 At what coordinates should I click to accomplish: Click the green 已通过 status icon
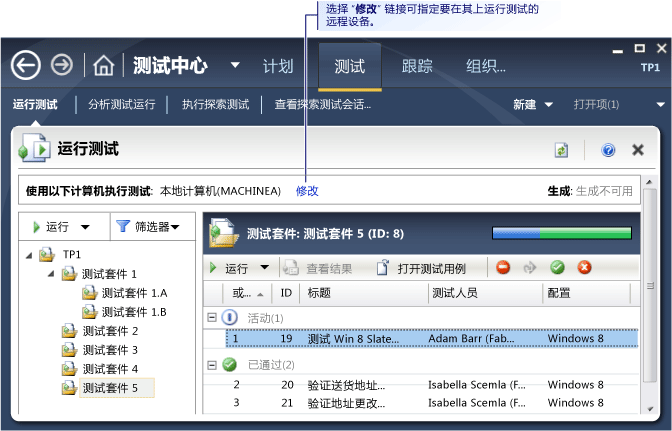tap(230, 365)
